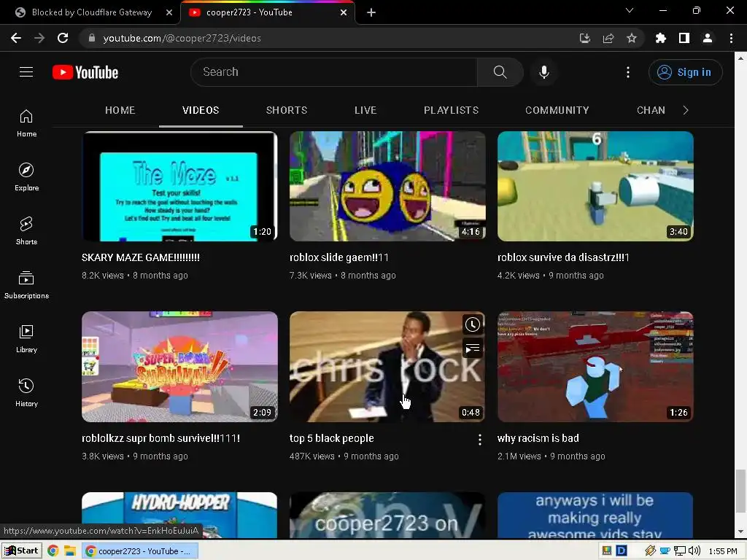Image resolution: width=747 pixels, height=560 pixels.
Task: Click The Maze video thumbnail
Action: pos(179,186)
